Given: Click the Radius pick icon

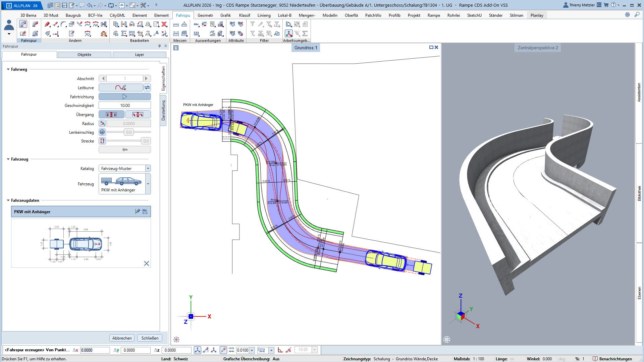Looking at the screenshot, I should click(x=102, y=123).
